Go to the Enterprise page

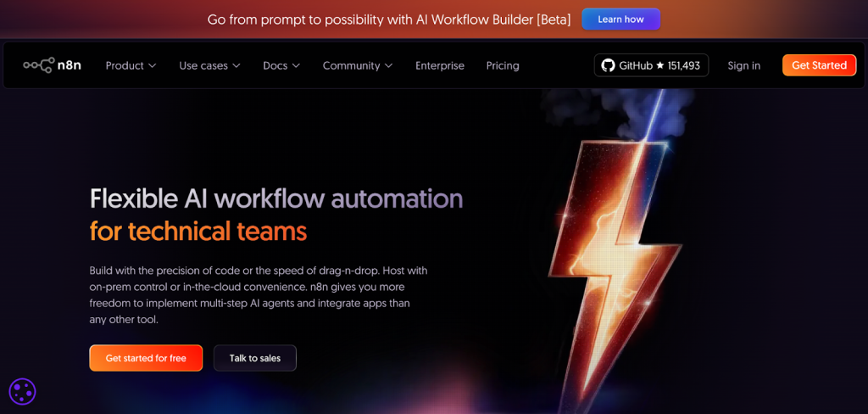(439, 65)
